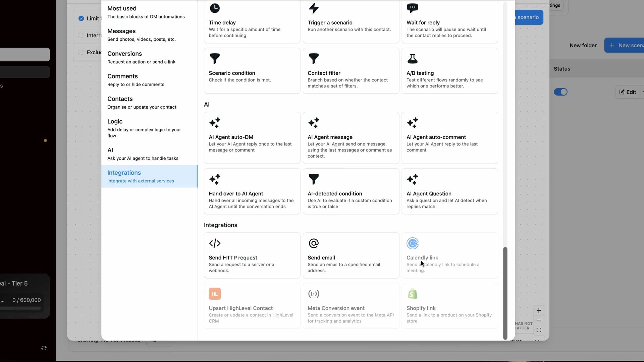Click the AI Agent auto-DM sparkle icon
The image size is (644, 362).
tap(215, 123)
